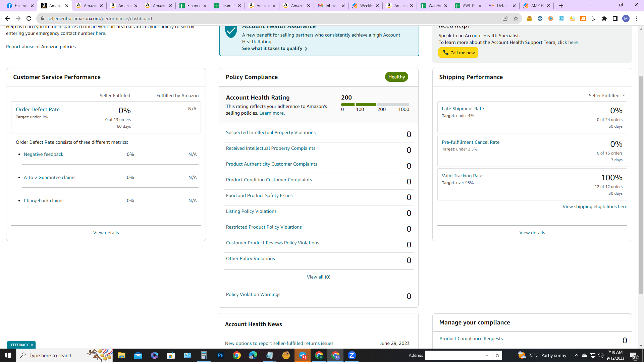Image resolution: width=644 pixels, height=362 pixels.
Task: Open Microsoft Edge from the taskbar
Action: (253, 355)
